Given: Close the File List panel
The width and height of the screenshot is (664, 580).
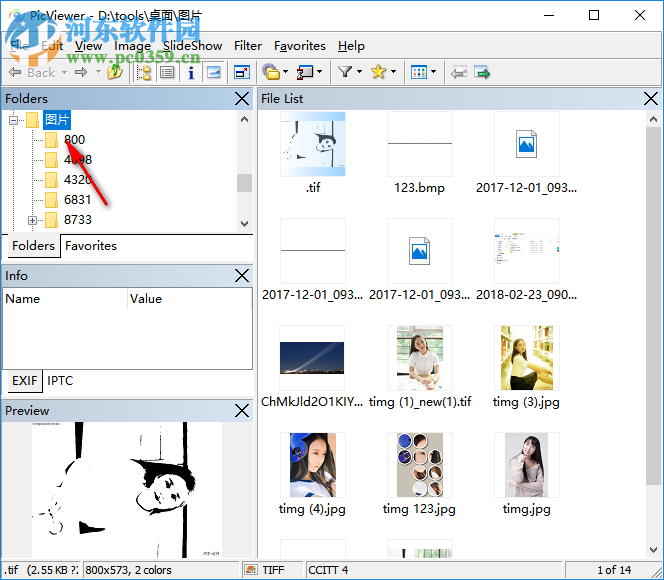Looking at the screenshot, I should point(650,99).
